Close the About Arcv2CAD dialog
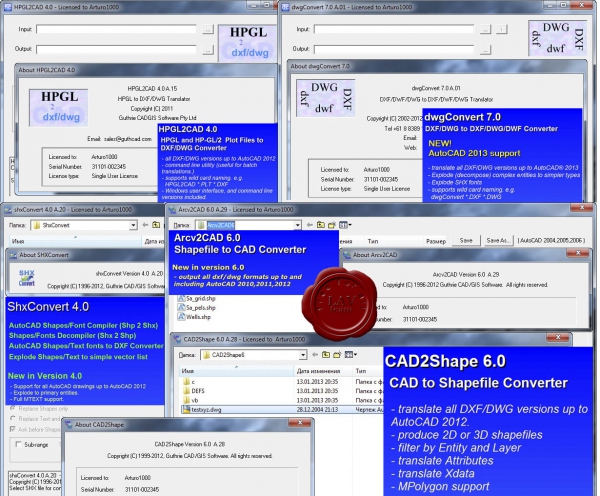Image resolution: width=600 pixels, height=496 pixels. (x=578, y=253)
